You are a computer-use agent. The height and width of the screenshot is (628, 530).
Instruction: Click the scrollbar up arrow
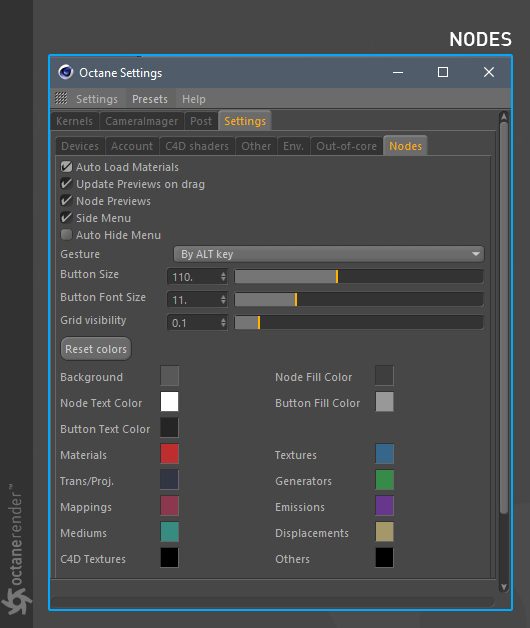pyautogui.click(x=504, y=117)
